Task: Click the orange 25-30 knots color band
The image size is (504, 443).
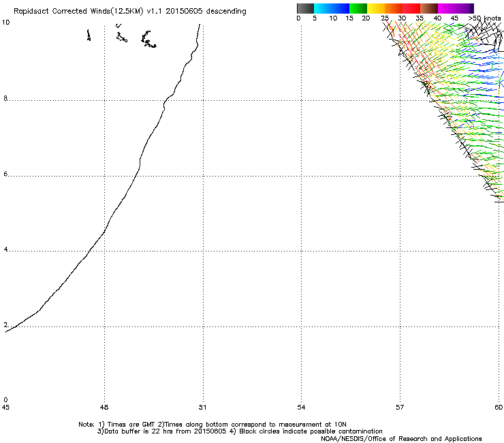Action: click(394, 8)
